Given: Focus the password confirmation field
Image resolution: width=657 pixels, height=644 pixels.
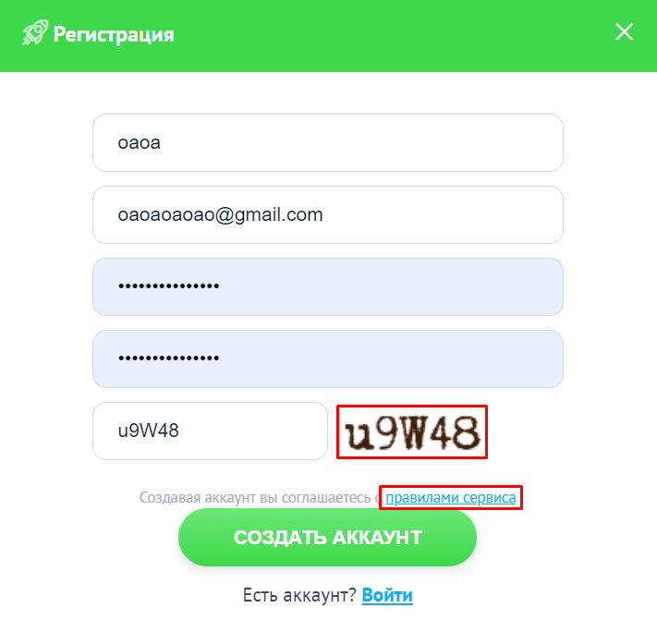Looking at the screenshot, I should [x=328, y=359].
